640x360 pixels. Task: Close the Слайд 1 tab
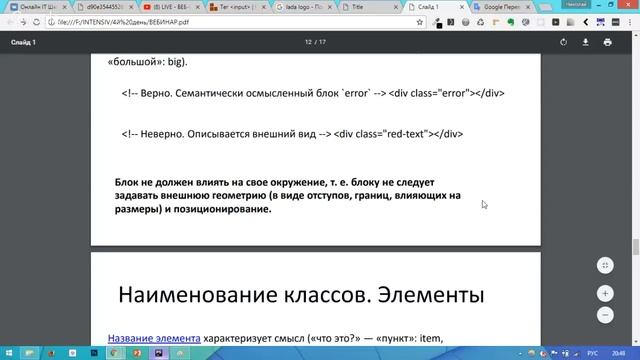tap(462, 7)
